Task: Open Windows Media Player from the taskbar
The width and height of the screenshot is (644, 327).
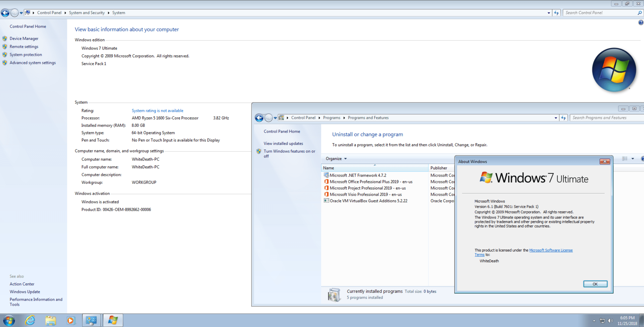Action: click(71, 321)
